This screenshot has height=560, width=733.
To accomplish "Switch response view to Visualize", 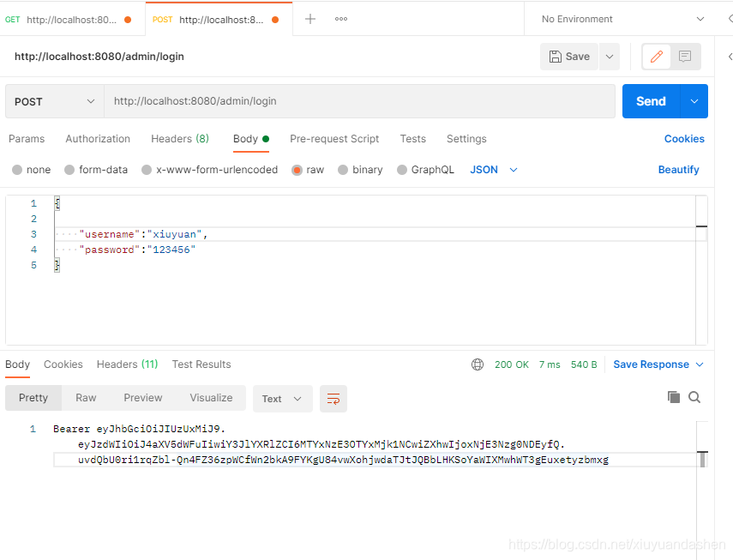I will click(x=211, y=398).
